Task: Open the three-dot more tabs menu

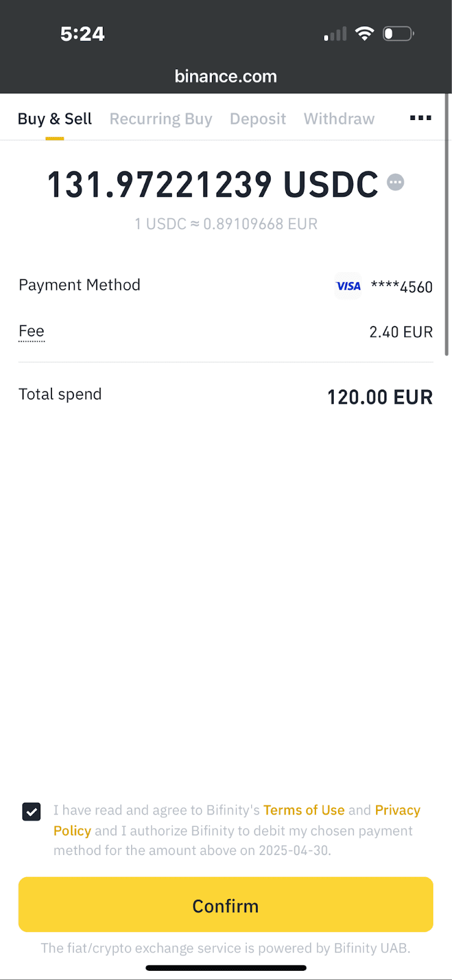Action: tap(420, 118)
